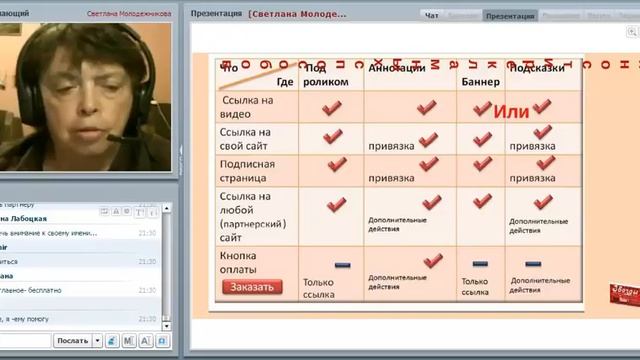This screenshot has width=640, height=360.
Task: Click the 'Подписная страница' row label
Action: [x=247, y=171]
